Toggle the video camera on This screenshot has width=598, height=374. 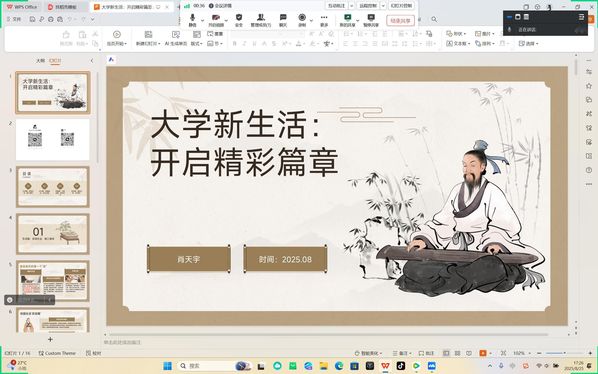[x=216, y=20]
